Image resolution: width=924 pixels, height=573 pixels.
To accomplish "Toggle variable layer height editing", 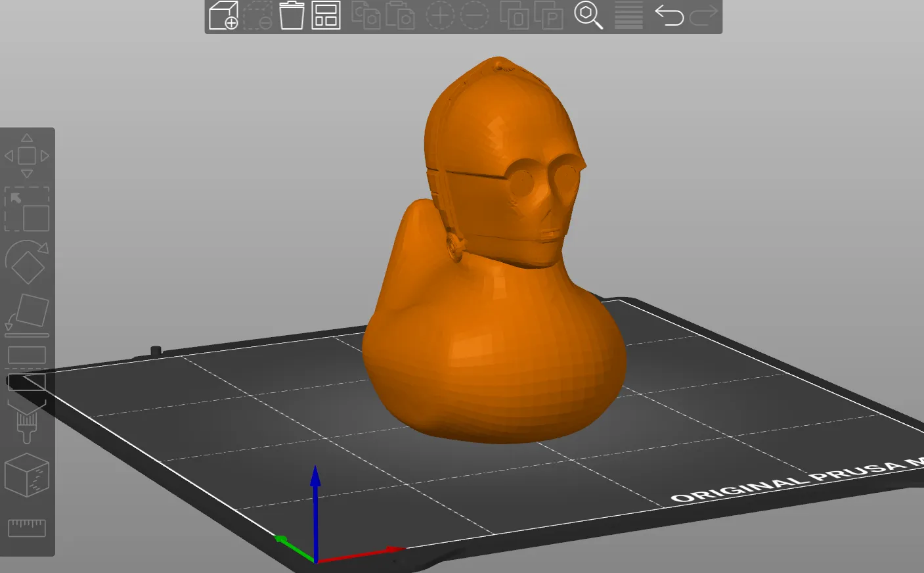I will (x=628, y=16).
